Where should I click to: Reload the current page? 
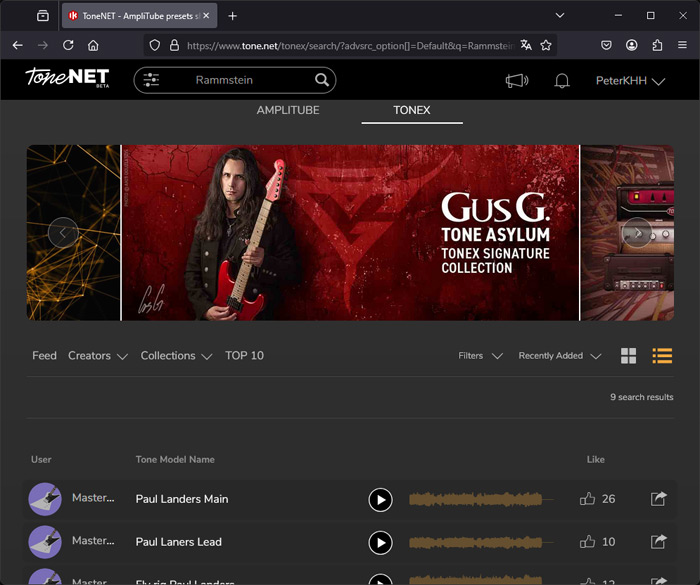[x=68, y=45]
